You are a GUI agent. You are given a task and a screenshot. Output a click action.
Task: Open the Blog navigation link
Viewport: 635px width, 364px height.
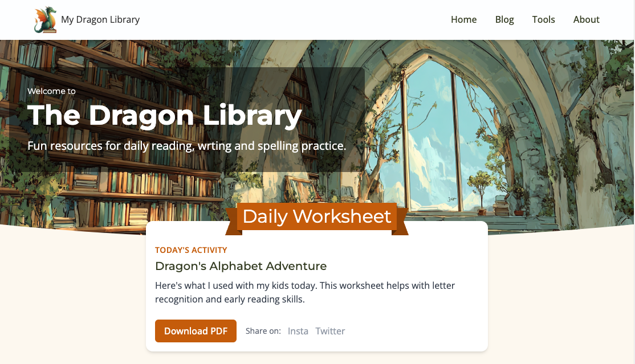coord(504,19)
